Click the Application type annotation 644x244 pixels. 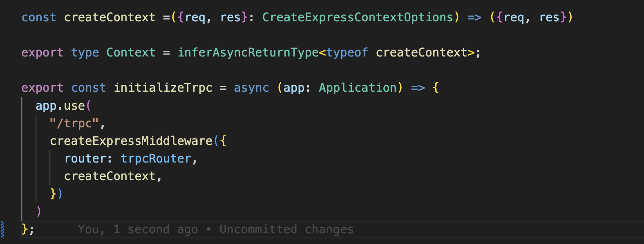coord(358,88)
